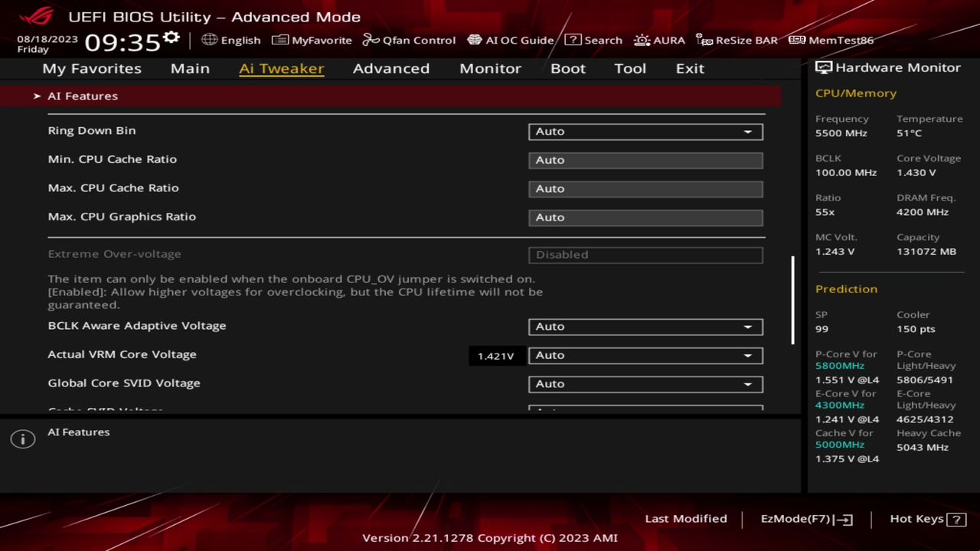Select Global Core SVID Voltage label
Viewport: 980px width, 551px height.
click(x=124, y=383)
